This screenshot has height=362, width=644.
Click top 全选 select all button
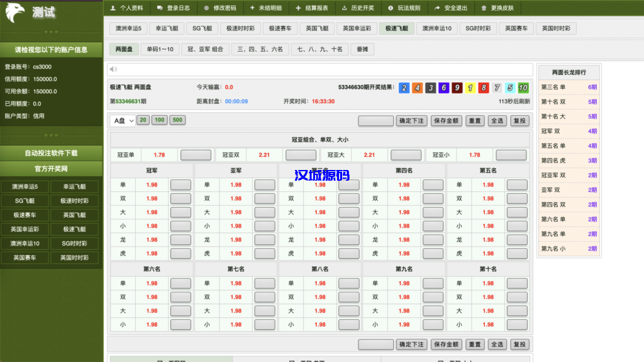(497, 121)
